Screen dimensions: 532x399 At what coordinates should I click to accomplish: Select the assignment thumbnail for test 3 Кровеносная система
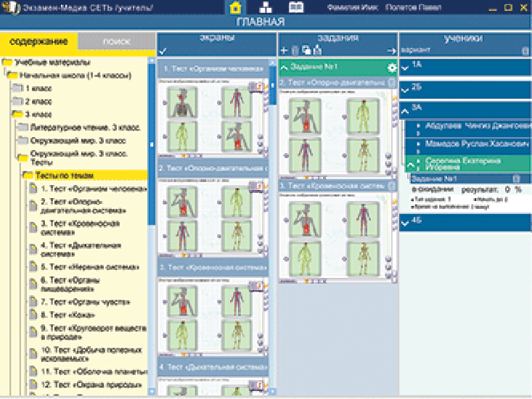pos(338,238)
